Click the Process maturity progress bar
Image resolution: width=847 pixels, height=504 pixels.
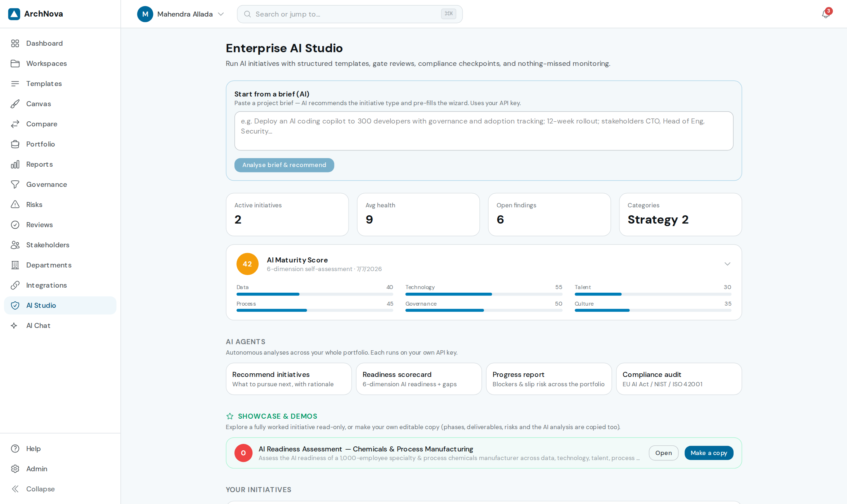click(x=315, y=310)
